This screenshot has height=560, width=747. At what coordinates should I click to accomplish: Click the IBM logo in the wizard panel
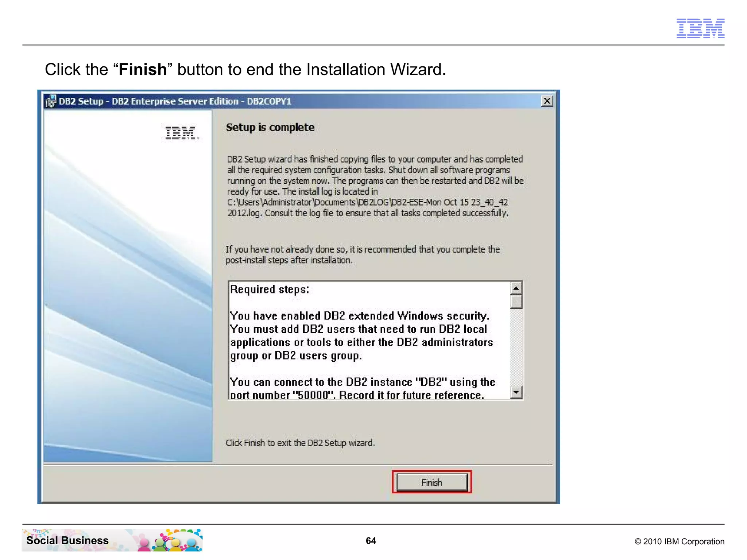(182, 133)
